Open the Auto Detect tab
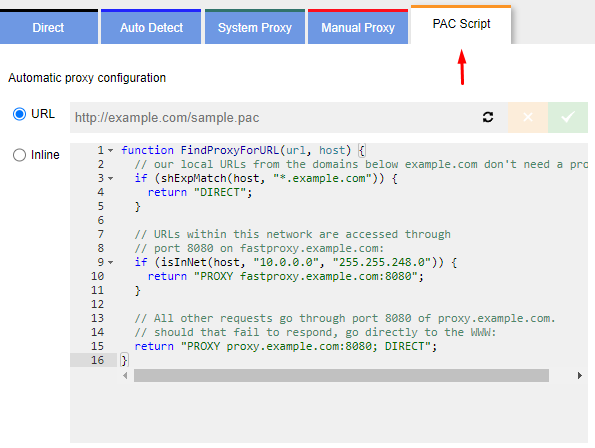The height and width of the screenshot is (448, 595). tap(151, 27)
